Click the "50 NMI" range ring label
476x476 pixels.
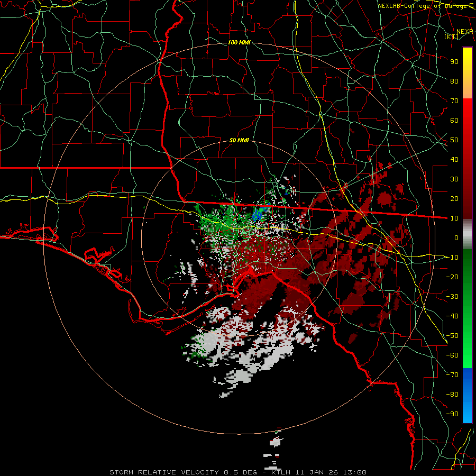point(239,140)
